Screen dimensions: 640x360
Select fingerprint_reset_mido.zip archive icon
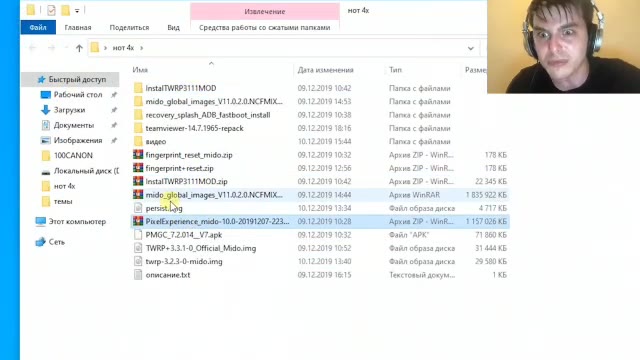(138, 155)
